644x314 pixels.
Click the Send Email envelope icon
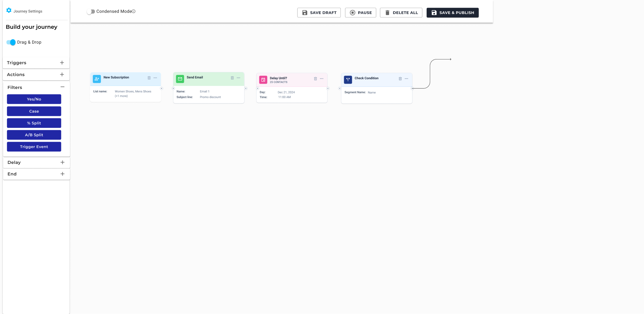pos(180,79)
